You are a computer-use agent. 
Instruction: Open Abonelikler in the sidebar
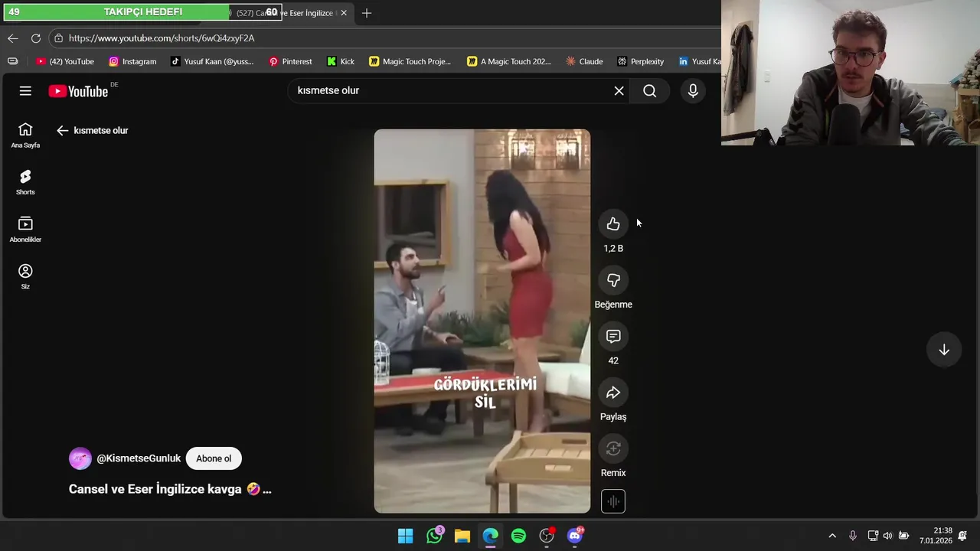click(x=25, y=230)
